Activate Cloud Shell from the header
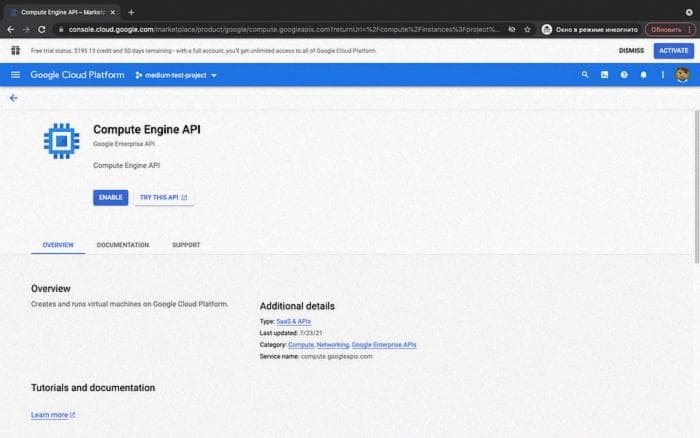The width and height of the screenshot is (700, 438). [604, 75]
